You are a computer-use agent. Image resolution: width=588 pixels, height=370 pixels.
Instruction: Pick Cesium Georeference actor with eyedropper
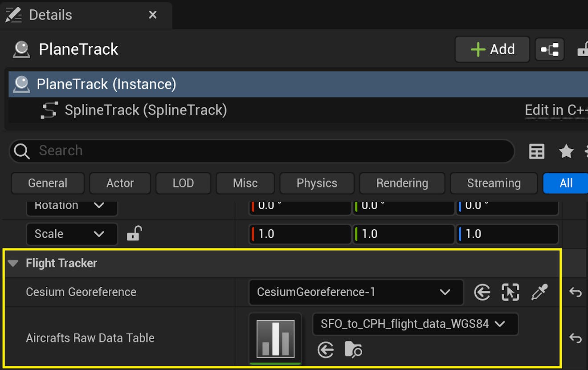click(539, 293)
